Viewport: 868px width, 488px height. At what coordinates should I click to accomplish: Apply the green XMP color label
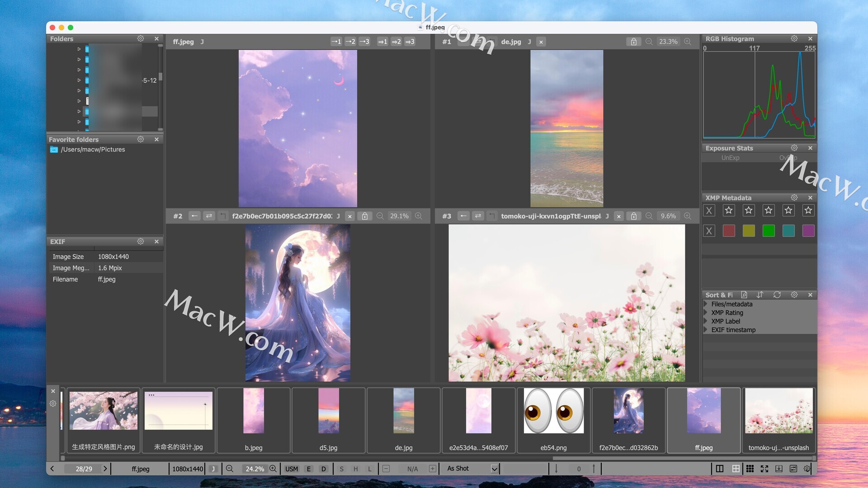[769, 231]
